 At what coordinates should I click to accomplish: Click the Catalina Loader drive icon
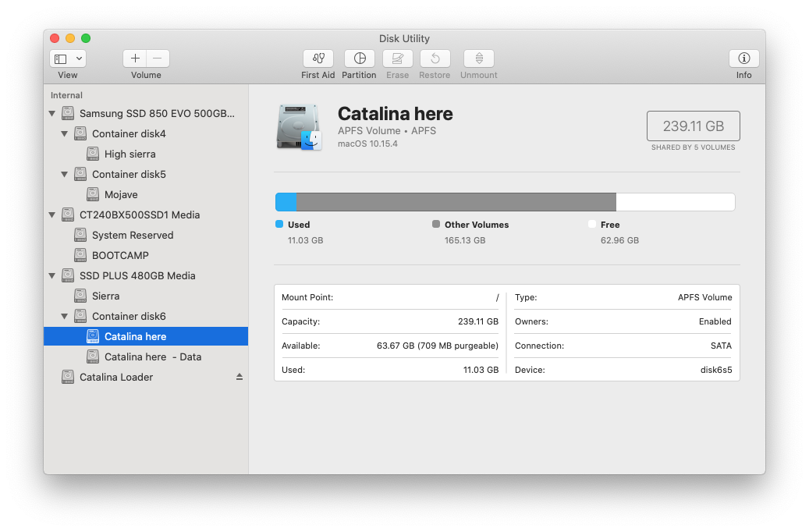pos(68,378)
